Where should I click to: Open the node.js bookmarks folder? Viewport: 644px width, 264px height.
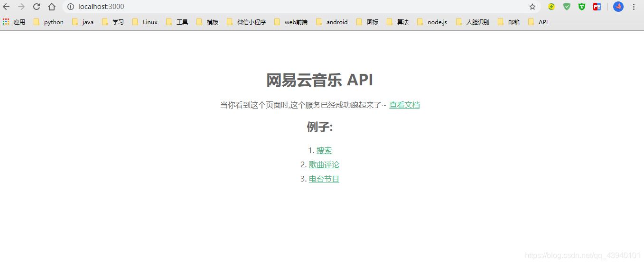(x=432, y=22)
